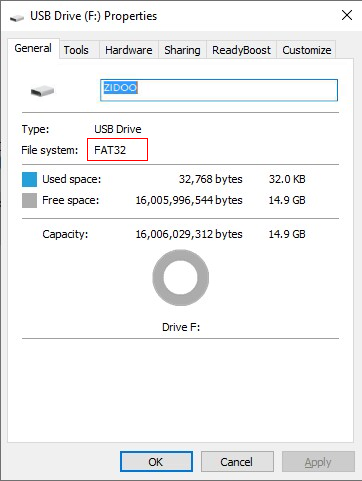Open the Customize tab
362x481 pixels.
(307, 50)
